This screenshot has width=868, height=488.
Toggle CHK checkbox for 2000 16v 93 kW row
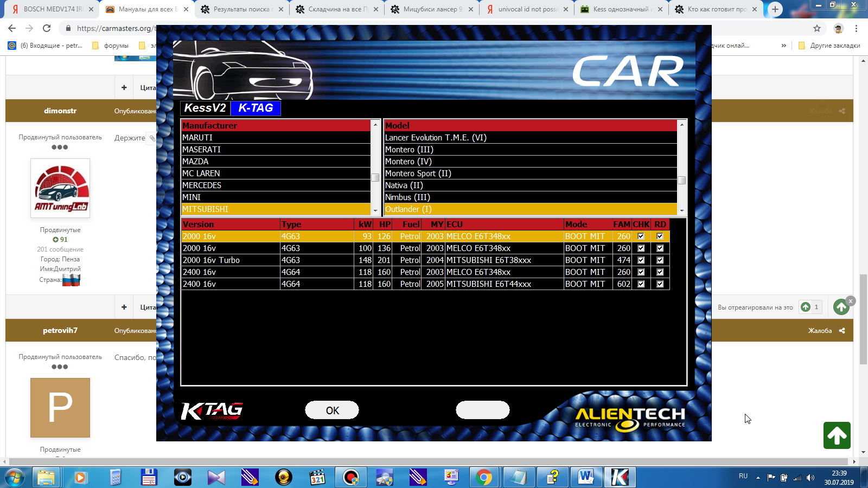[641, 236]
